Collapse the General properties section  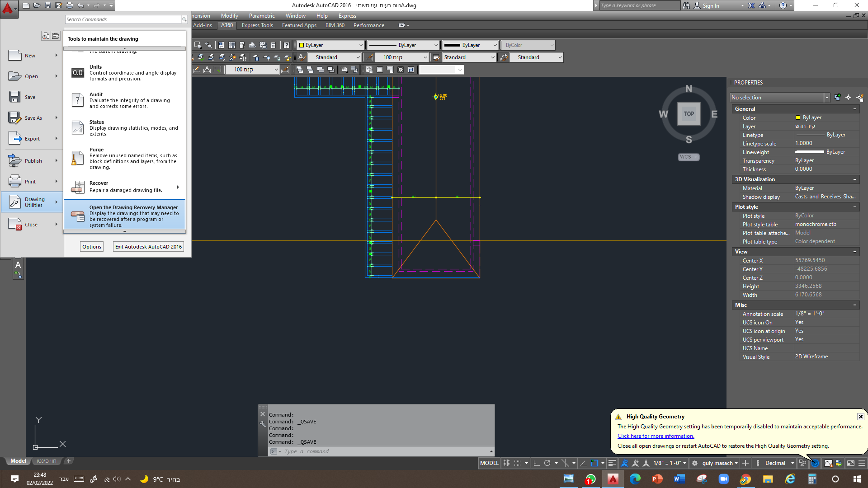pyautogui.click(x=854, y=109)
